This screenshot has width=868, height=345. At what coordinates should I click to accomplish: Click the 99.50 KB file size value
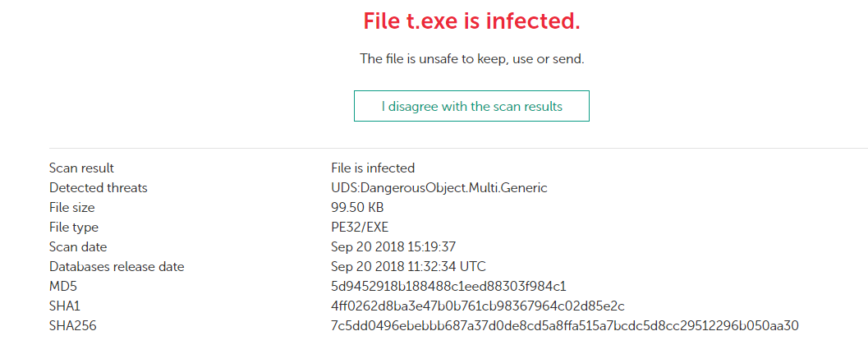click(x=358, y=207)
